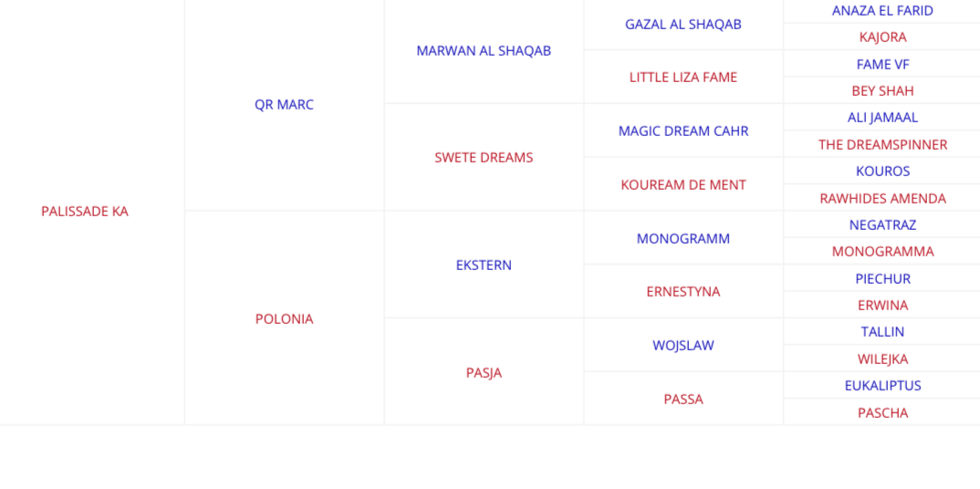Image resolution: width=980 pixels, height=489 pixels.
Task: Click the EUKALIPTUS ancestor link
Action: pos(882,386)
